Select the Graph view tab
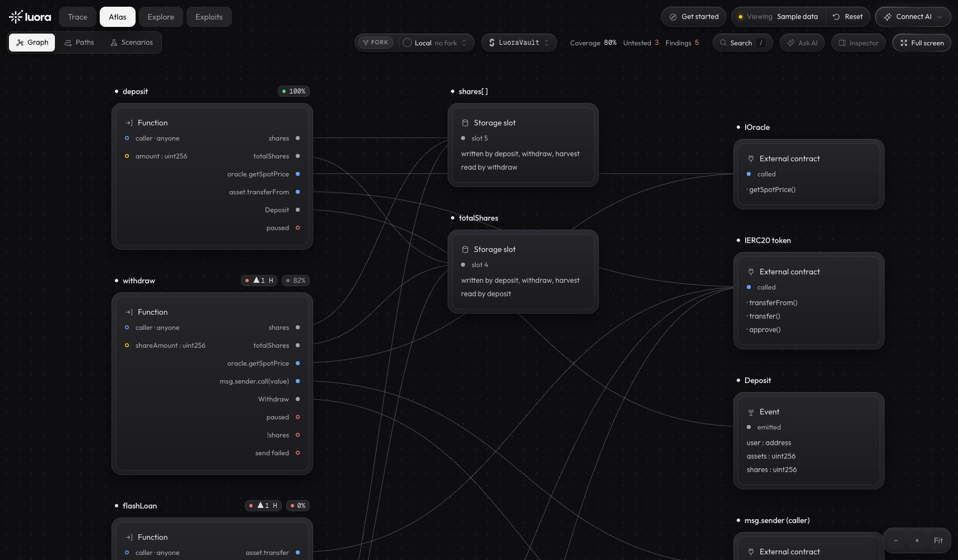Screen dimensions: 958x560 (32, 43)
